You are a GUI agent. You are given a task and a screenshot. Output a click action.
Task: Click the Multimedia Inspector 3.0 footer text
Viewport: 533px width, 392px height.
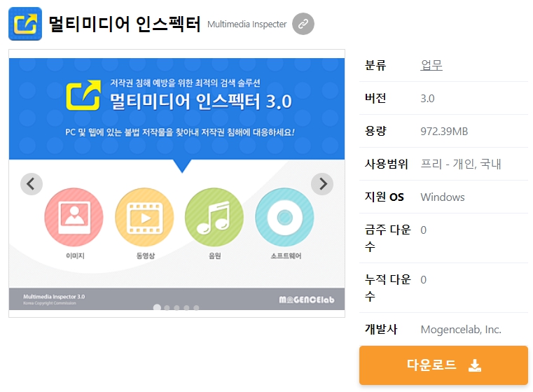54,297
